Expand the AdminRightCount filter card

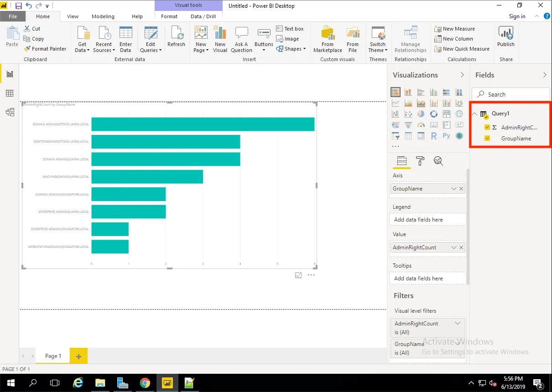click(x=458, y=323)
